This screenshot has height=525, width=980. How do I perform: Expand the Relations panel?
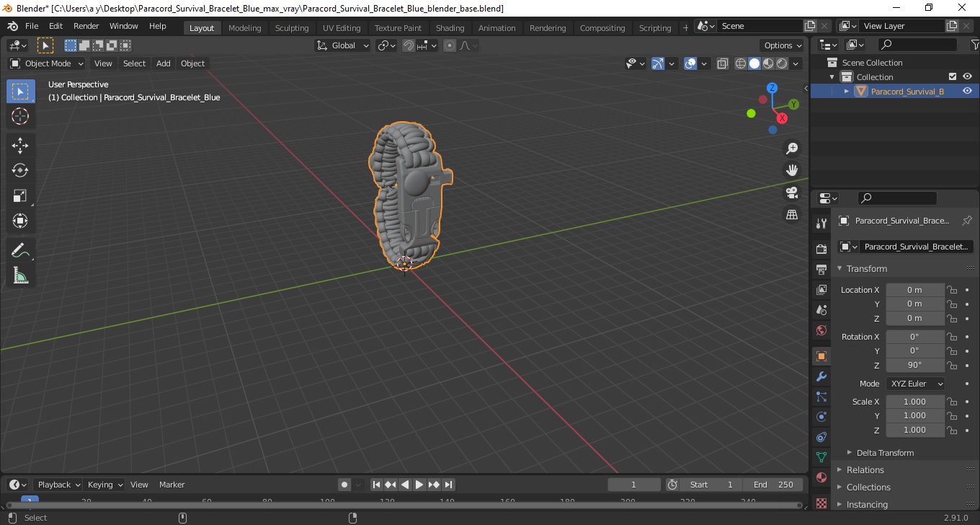coord(865,469)
